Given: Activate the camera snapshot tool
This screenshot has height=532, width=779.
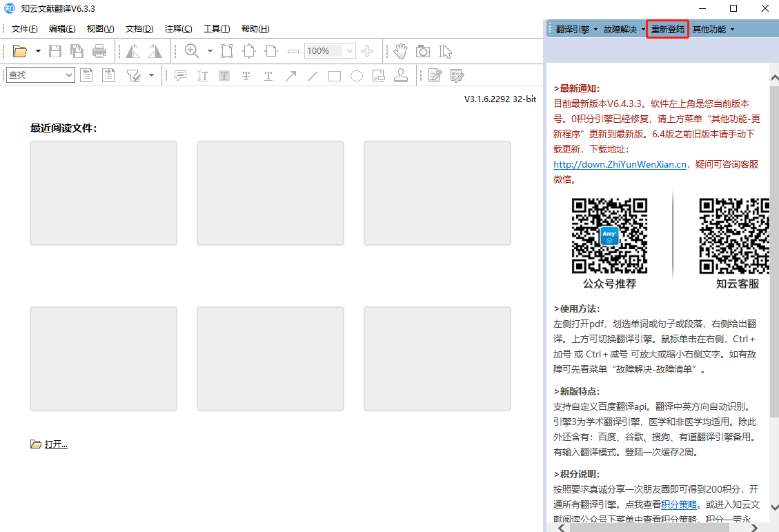Looking at the screenshot, I should click(422, 51).
